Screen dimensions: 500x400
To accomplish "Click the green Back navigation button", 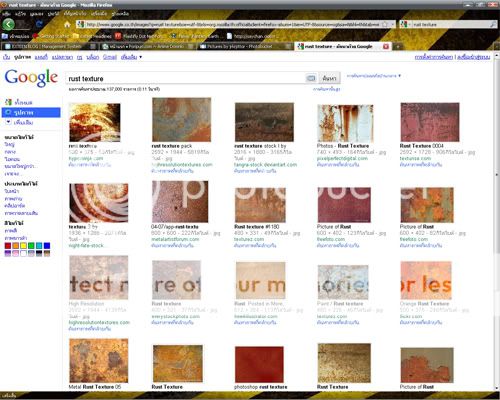I will (x=8, y=24).
